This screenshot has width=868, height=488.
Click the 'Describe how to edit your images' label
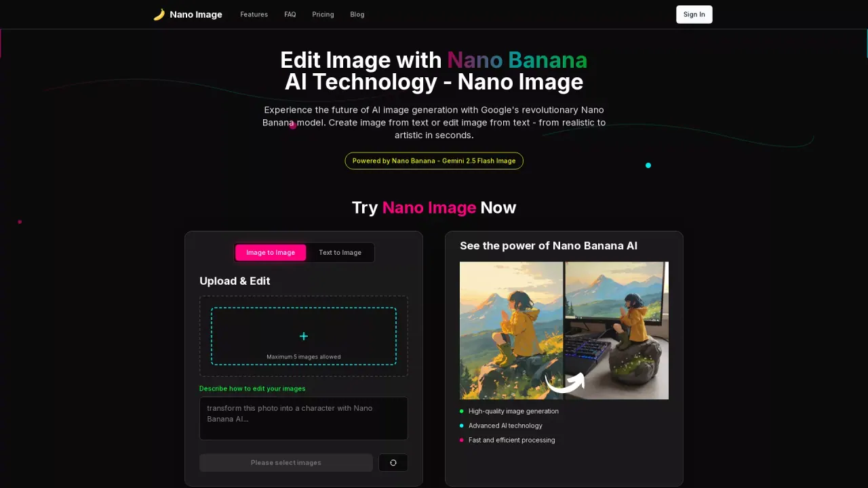[x=252, y=388]
